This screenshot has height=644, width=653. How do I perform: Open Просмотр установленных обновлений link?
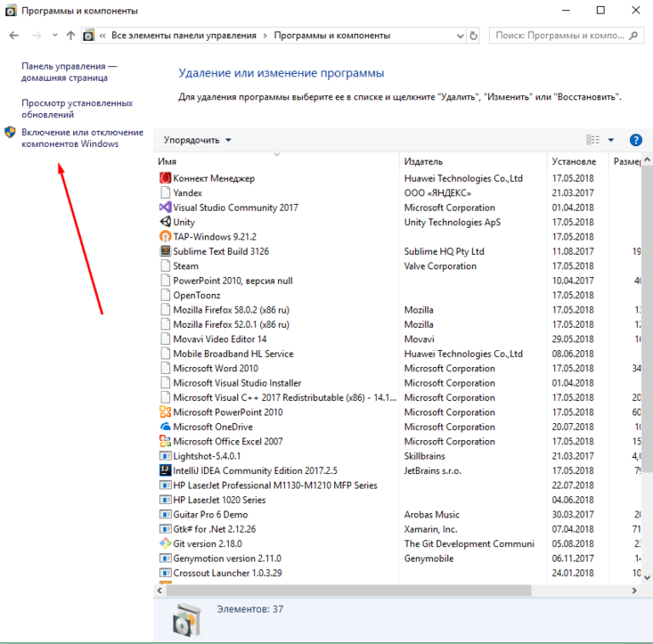(77, 109)
